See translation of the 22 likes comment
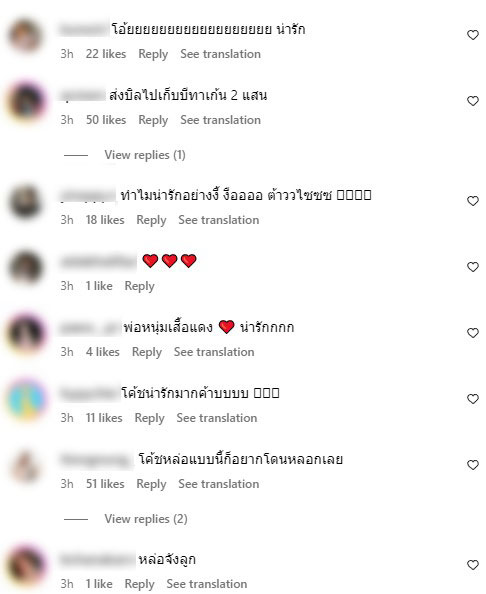This screenshot has width=486, height=594. coord(220,54)
